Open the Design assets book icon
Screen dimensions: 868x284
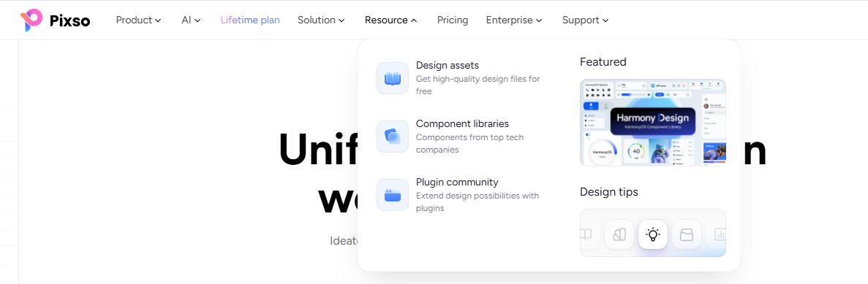(393, 78)
